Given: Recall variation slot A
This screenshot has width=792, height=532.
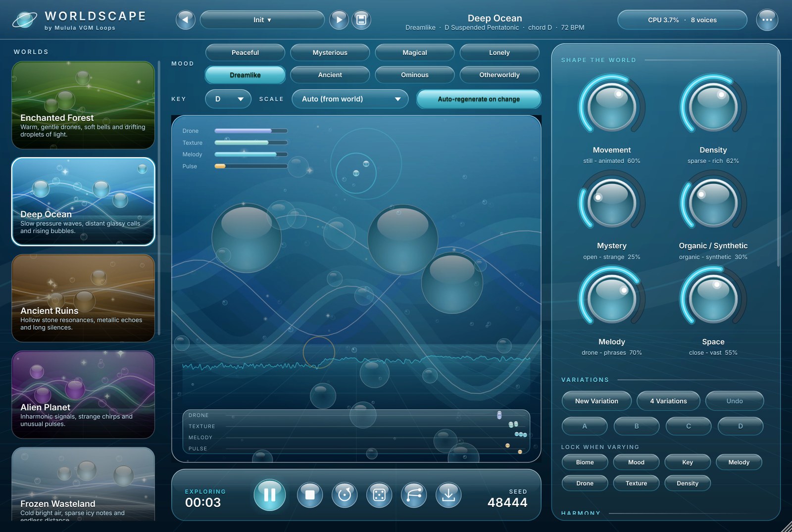Looking at the screenshot, I should point(585,426).
